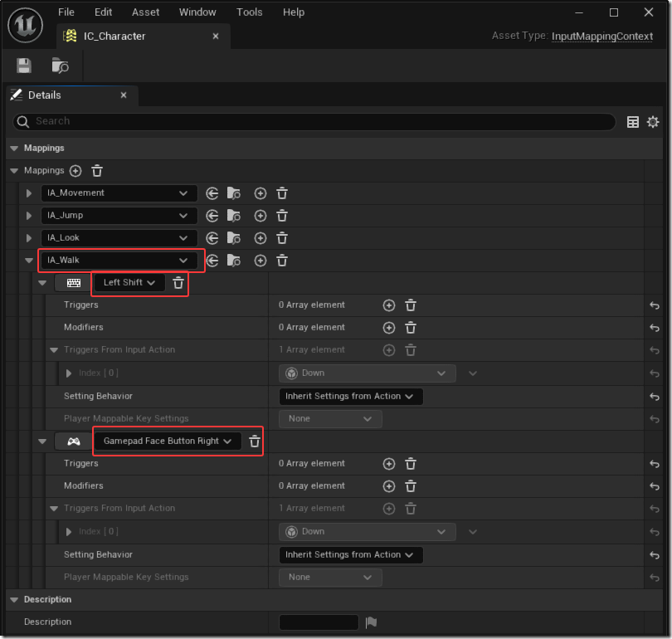Add a key binding to IA_Jump
The width and height of the screenshot is (672, 639).
[261, 216]
